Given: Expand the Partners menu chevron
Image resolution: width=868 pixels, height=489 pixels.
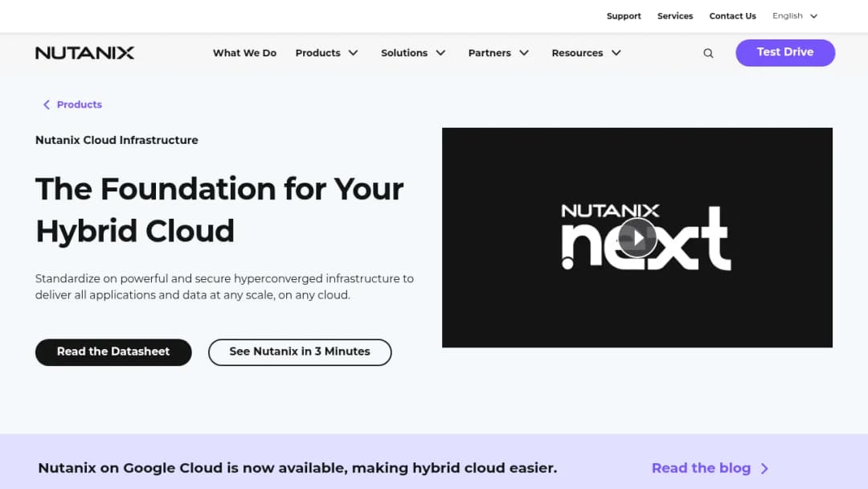Looking at the screenshot, I should 524,53.
